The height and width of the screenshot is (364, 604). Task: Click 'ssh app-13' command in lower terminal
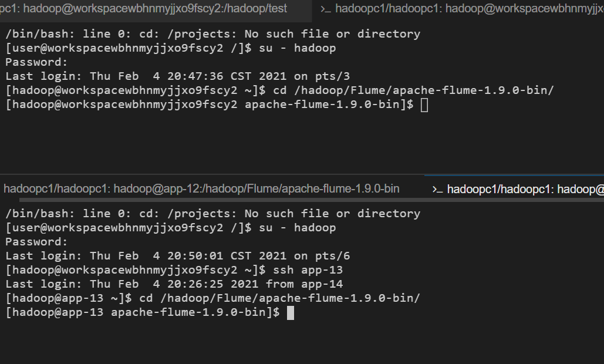[x=308, y=270]
